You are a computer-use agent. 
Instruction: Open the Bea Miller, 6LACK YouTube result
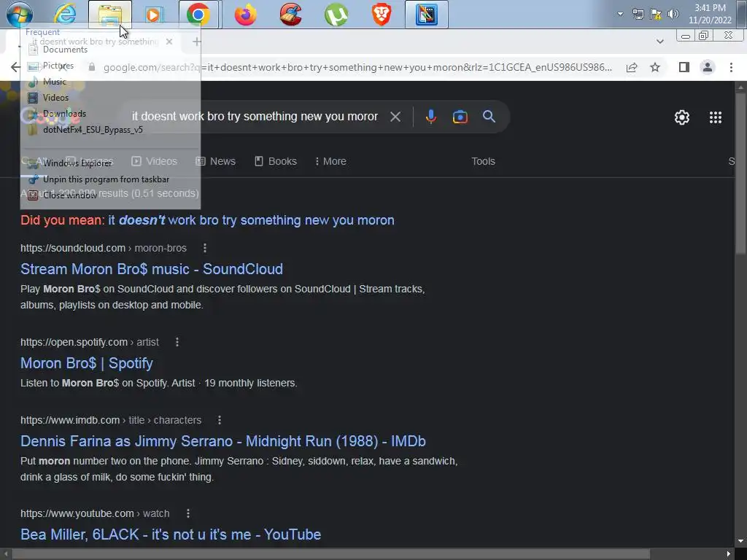click(171, 534)
